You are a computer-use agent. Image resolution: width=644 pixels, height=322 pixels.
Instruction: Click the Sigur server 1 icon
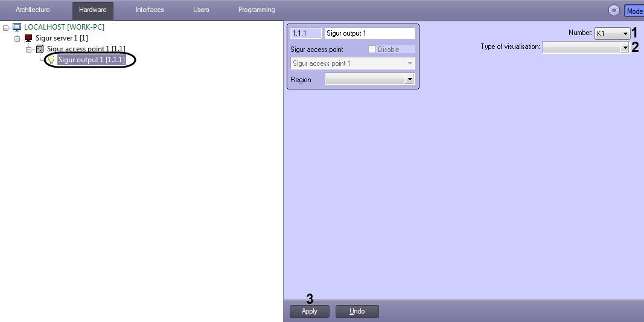pos(28,38)
